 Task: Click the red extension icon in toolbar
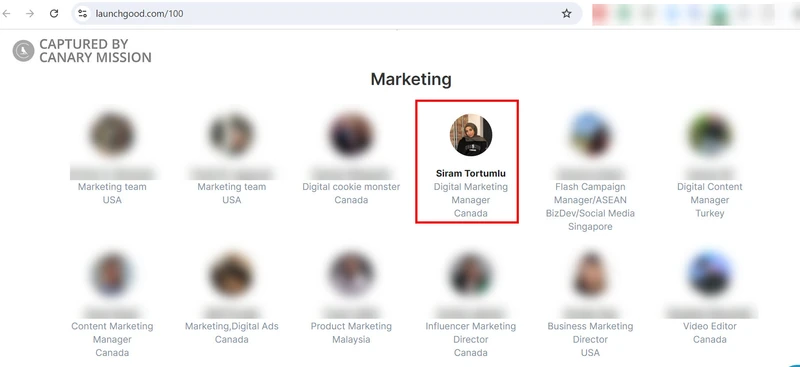[x=601, y=14]
